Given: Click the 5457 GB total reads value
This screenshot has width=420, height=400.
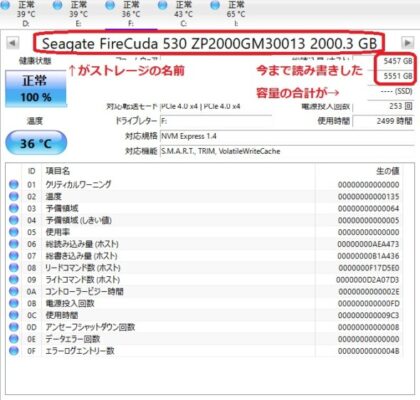Looking at the screenshot, I should click(x=398, y=61).
